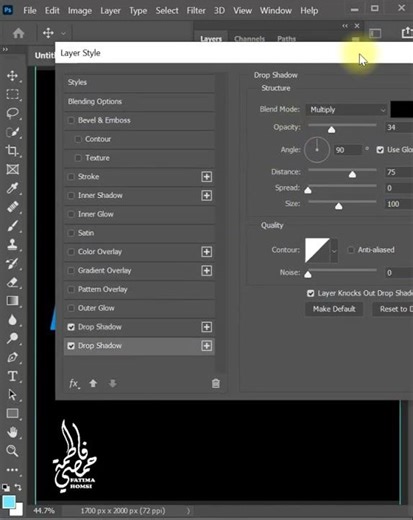Click the Make Default button
Screen dimensions: 413x520
click(x=334, y=309)
